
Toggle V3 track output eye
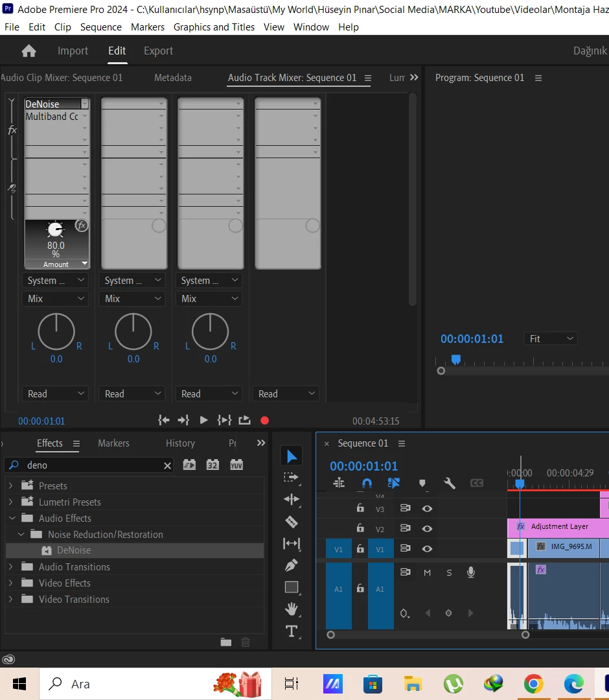coord(427,509)
